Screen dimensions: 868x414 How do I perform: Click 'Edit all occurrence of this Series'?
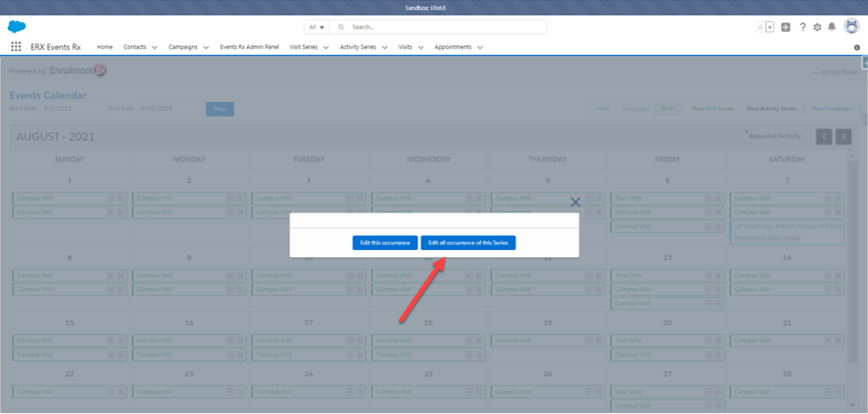click(468, 242)
